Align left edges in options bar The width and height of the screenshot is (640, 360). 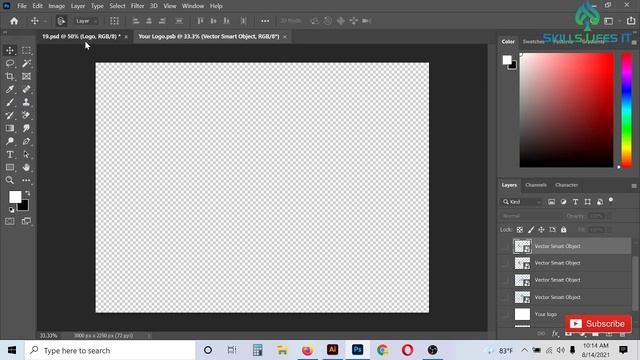(x=136, y=21)
